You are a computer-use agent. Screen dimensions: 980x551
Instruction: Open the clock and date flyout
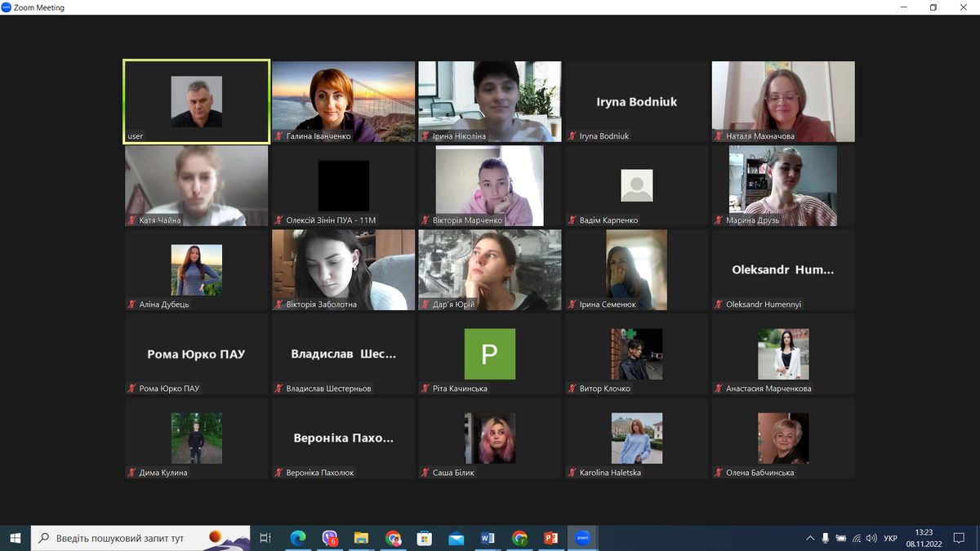pyautogui.click(x=924, y=538)
